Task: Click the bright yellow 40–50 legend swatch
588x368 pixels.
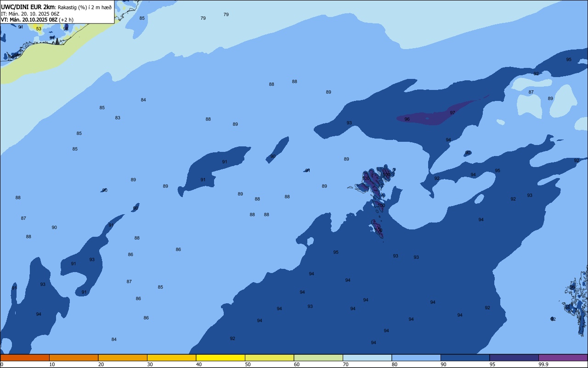Action: tap(220, 357)
